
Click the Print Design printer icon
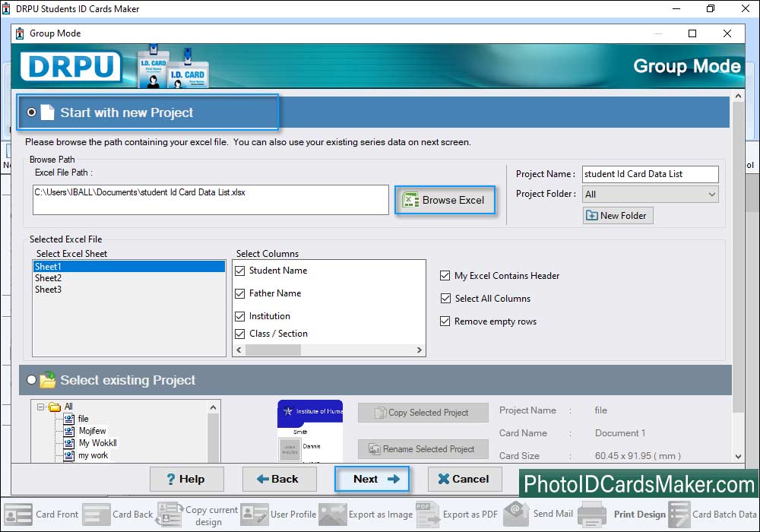[592, 514]
